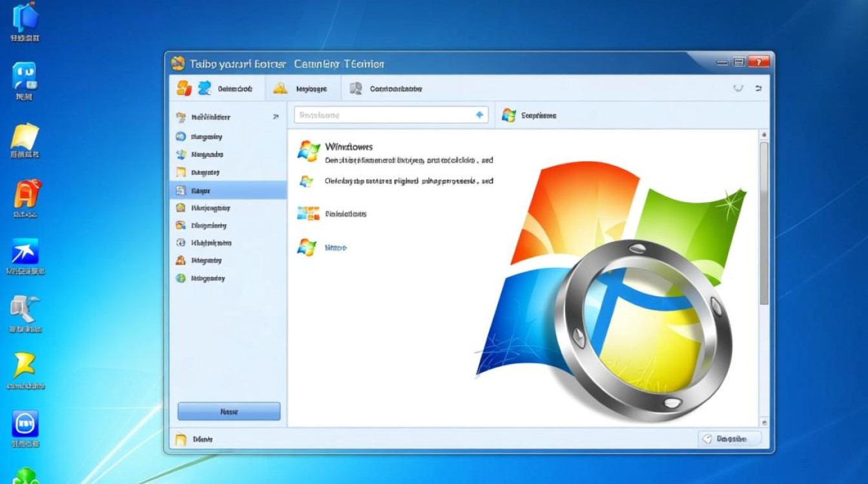This screenshot has height=484, width=868.
Task: Expand the arrow on first sidebar header row
Action: 276,117
